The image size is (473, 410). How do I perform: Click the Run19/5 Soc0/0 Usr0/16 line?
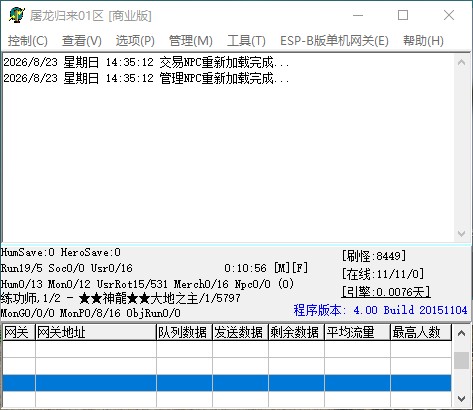(x=67, y=268)
